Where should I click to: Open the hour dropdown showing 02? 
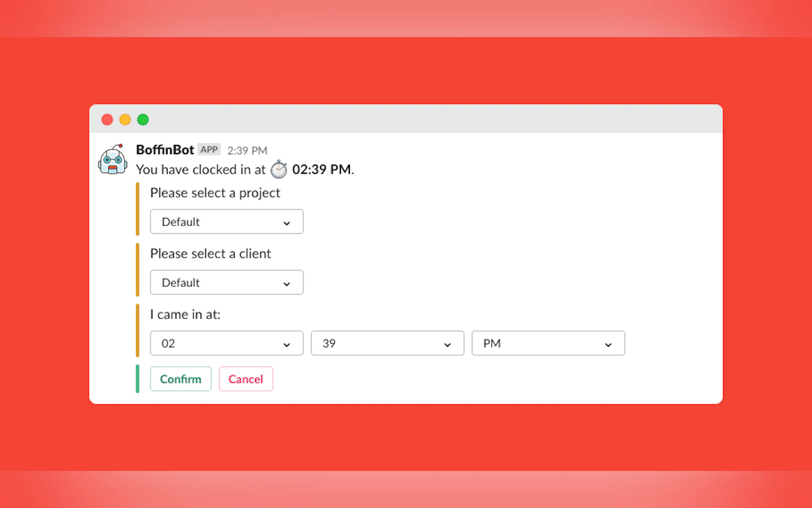point(227,343)
